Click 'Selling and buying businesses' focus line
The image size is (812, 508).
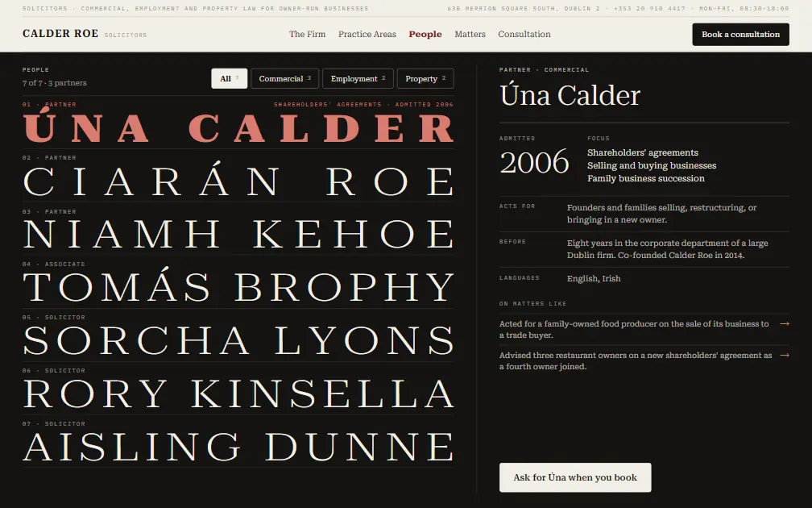(x=652, y=165)
